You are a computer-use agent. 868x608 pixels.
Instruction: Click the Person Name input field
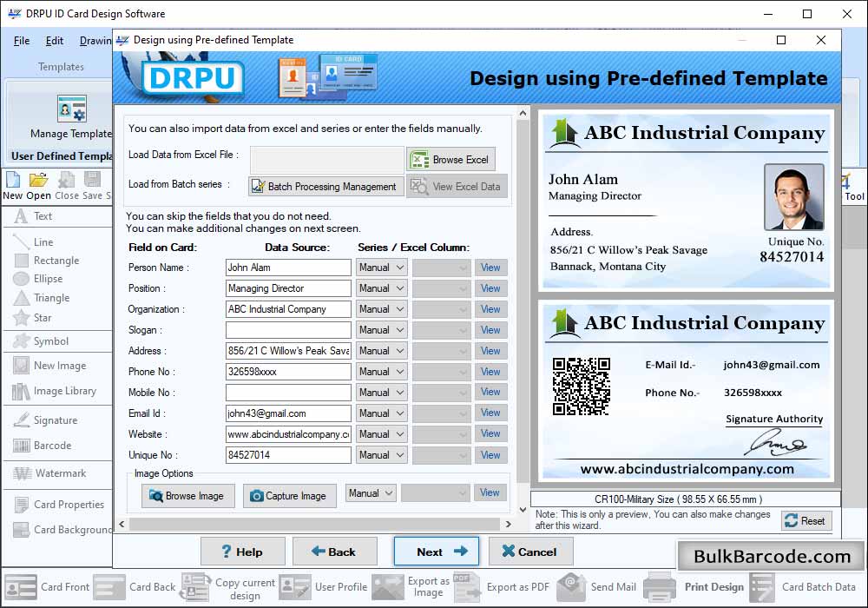[x=288, y=268]
